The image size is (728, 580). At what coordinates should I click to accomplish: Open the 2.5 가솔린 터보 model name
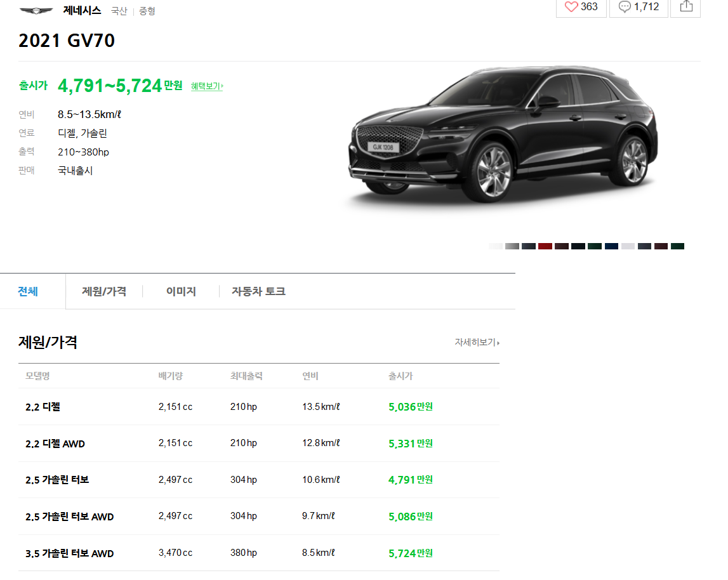click(x=57, y=480)
